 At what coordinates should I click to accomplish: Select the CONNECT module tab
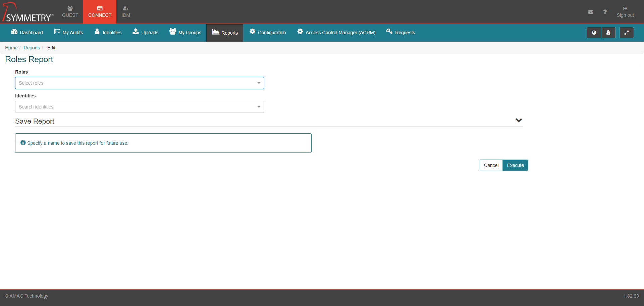100,12
